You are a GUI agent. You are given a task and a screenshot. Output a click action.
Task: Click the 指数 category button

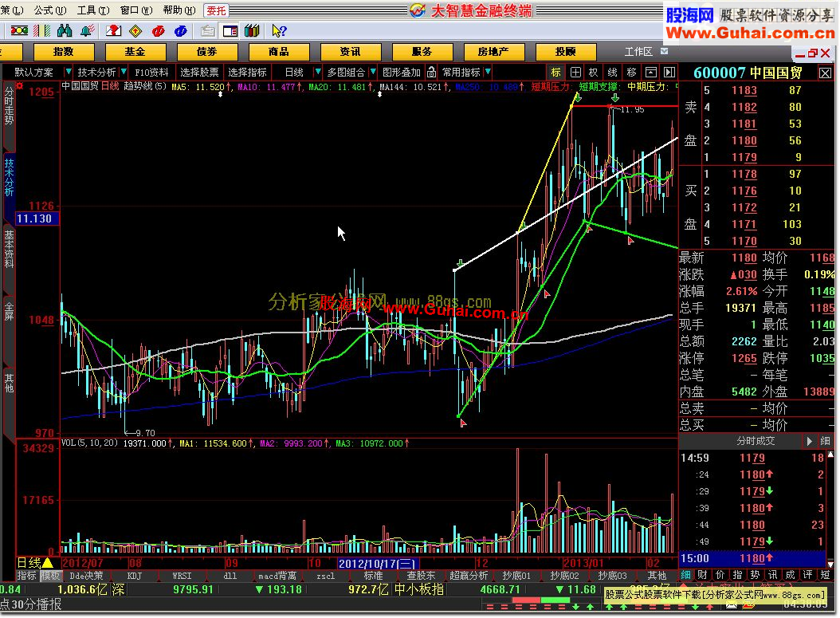click(64, 52)
